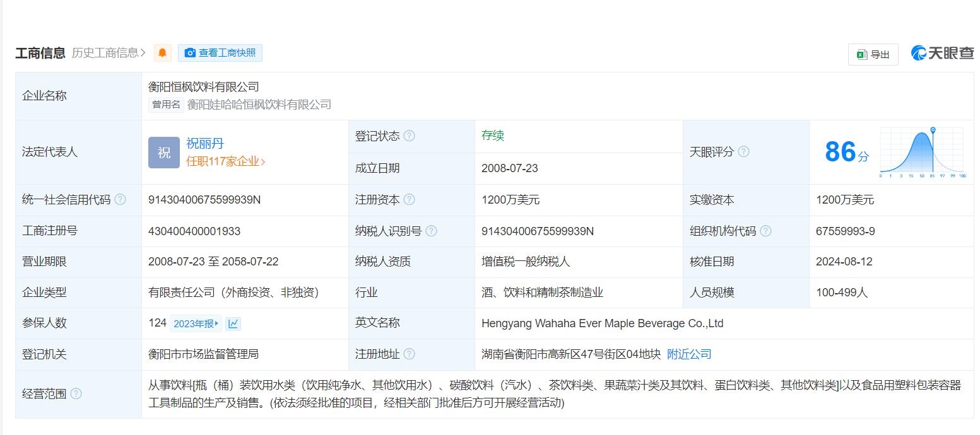Click staff size 100-499人
Image resolution: width=980 pixels, height=435 pixels.
(x=842, y=293)
